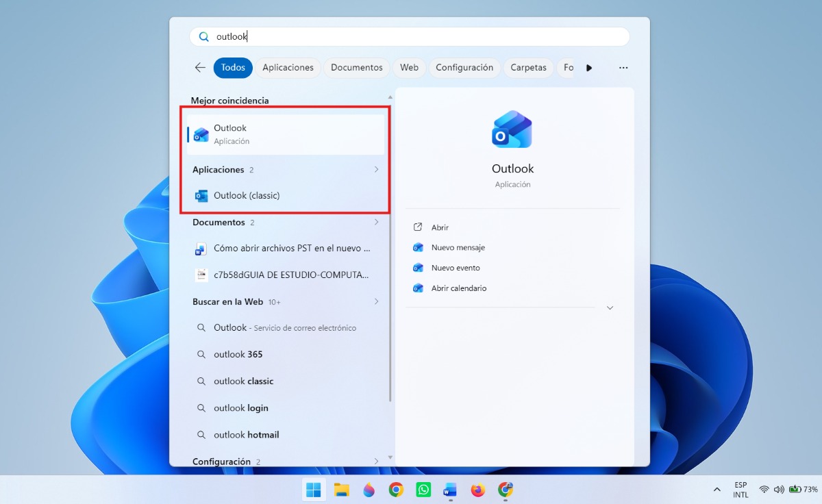Click the search magnifier icon in search box
822x504 pixels.
pyautogui.click(x=203, y=37)
